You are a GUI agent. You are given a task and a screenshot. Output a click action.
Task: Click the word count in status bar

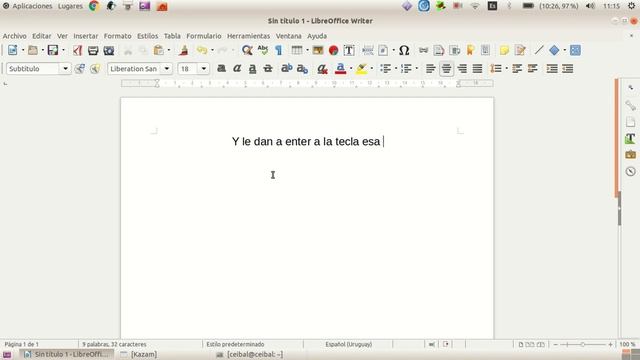pos(114,344)
